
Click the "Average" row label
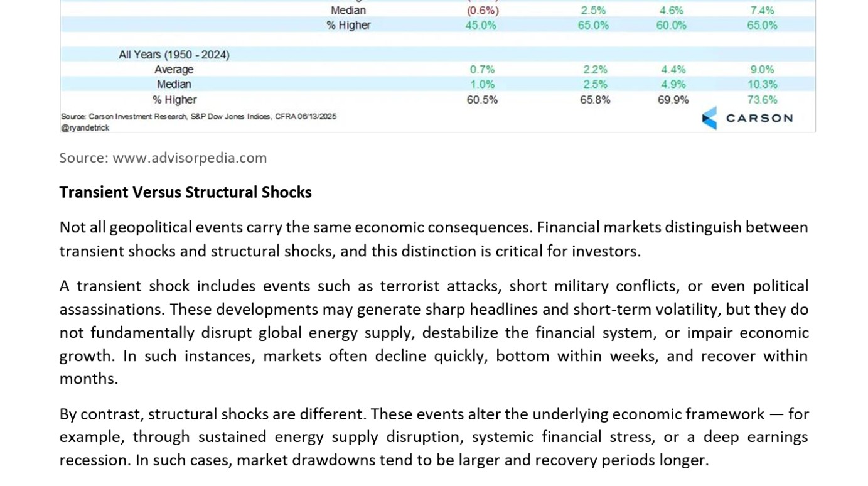point(174,70)
